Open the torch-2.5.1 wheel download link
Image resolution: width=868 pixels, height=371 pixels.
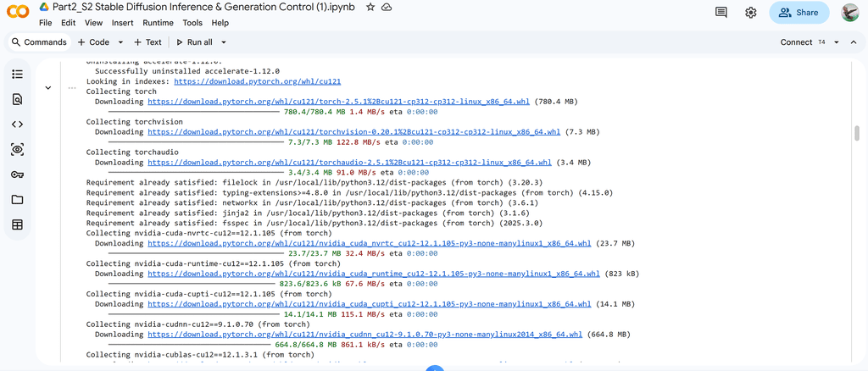(x=338, y=102)
